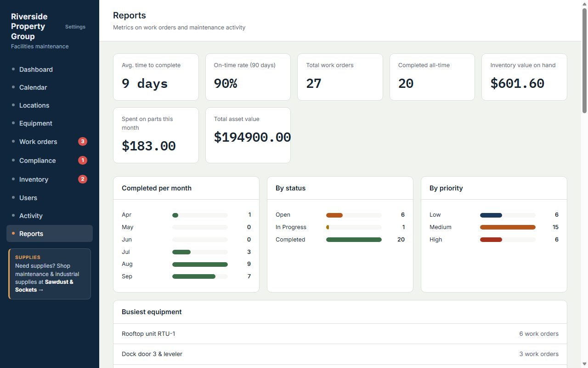
Task: Click the Inventory badge showing 2
Action: (83, 179)
